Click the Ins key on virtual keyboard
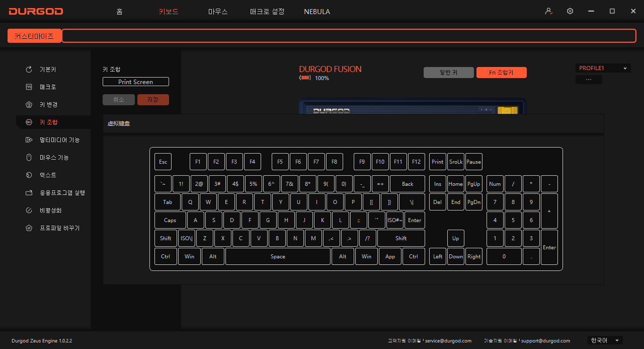 (438, 184)
